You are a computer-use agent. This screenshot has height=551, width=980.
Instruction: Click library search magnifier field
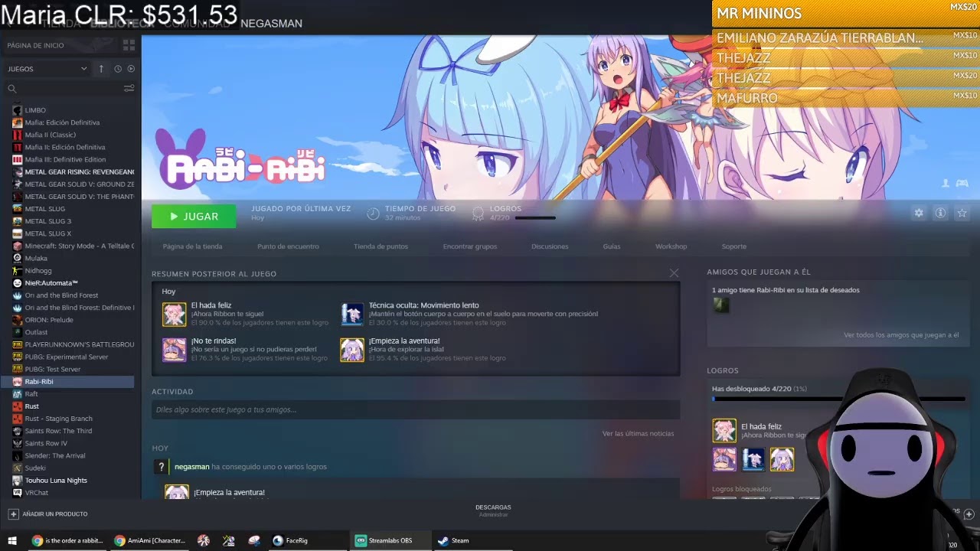tap(12, 89)
